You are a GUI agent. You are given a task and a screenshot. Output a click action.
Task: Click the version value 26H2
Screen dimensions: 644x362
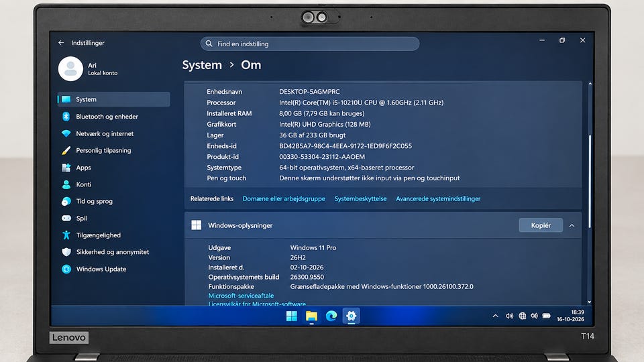pos(298,257)
